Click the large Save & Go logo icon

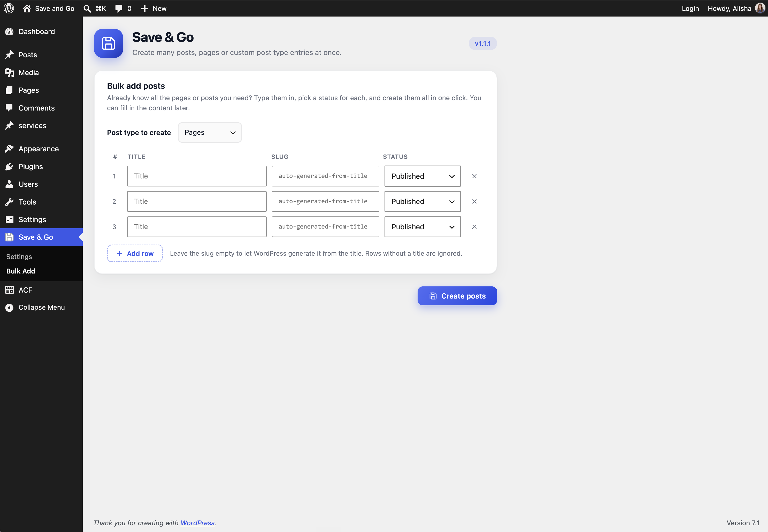pos(108,43)
